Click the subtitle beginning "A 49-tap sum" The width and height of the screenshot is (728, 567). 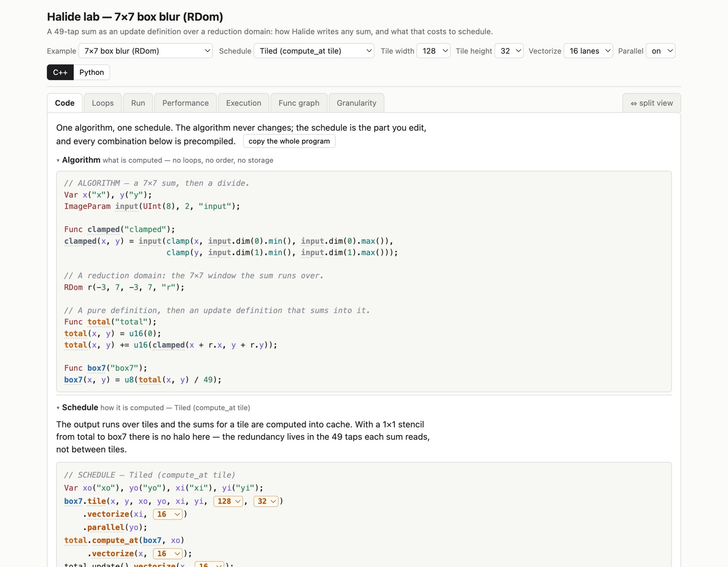[x=270, y=32]
